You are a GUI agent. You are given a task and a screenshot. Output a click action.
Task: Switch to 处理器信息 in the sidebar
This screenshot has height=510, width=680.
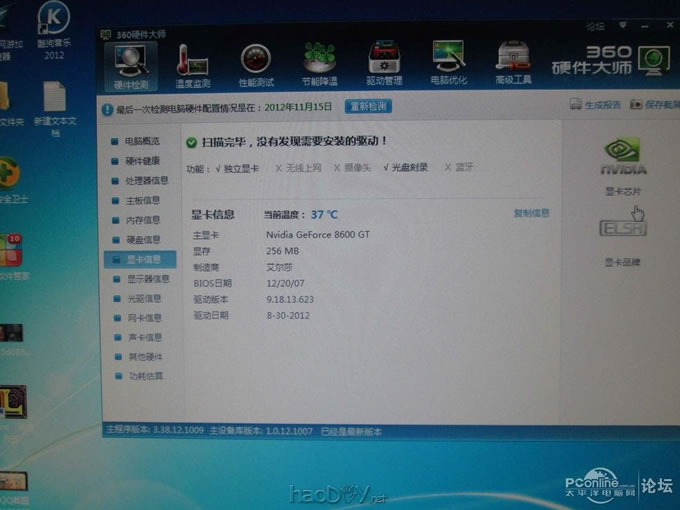tap(146, 180)
